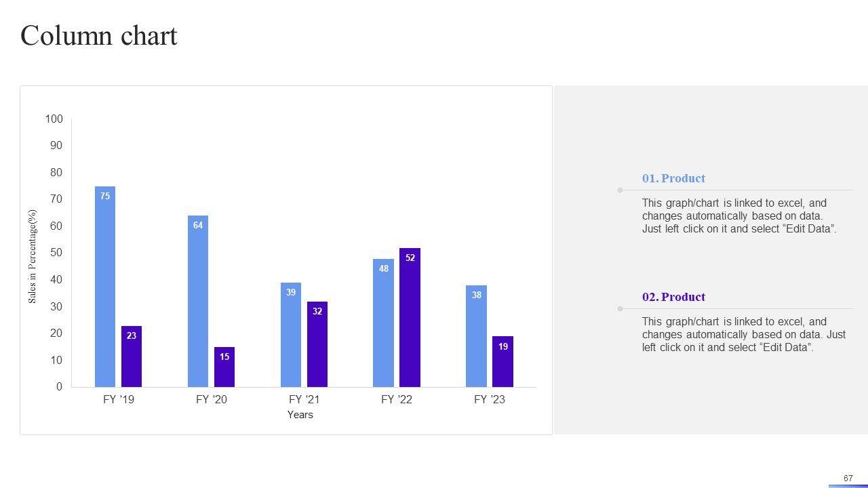Click the FY '22 axis category label
Image resolution: width=868 pixels, height=488 pixels.
(x=397, y=399)
